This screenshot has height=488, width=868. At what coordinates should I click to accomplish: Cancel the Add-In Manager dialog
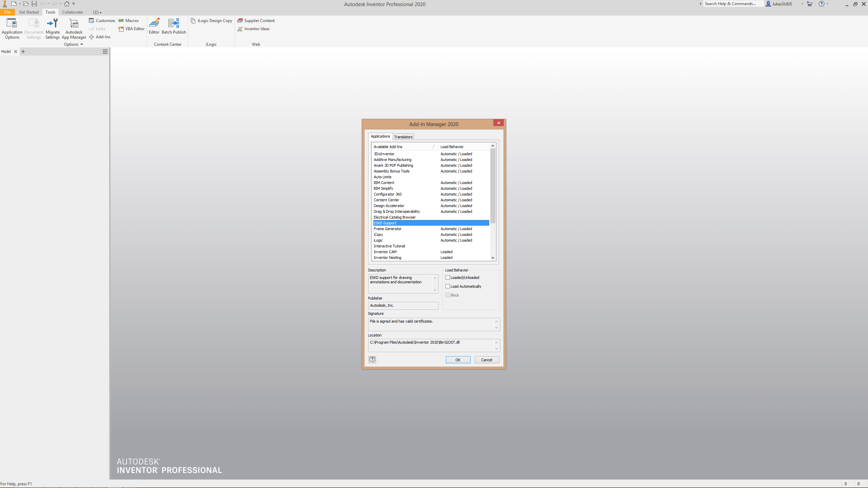pos(487,360)
